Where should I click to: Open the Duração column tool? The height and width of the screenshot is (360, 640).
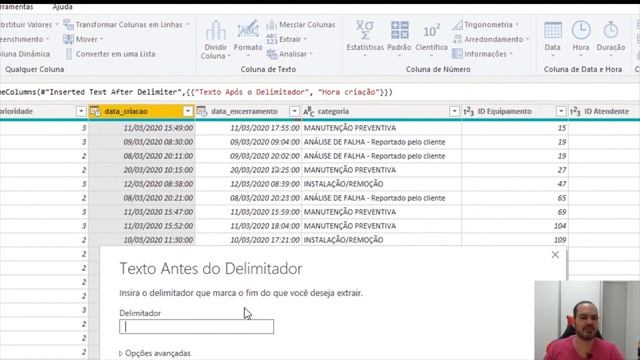pos(611,39)
